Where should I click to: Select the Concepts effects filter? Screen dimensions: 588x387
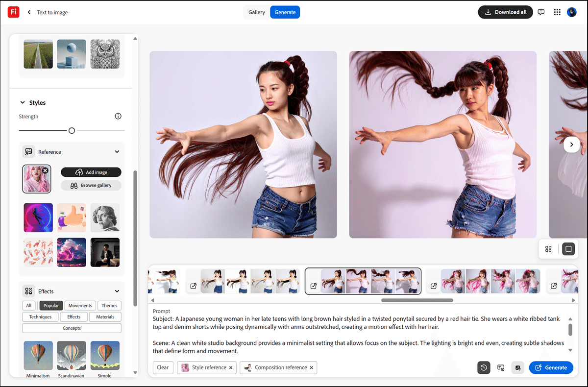72,328
